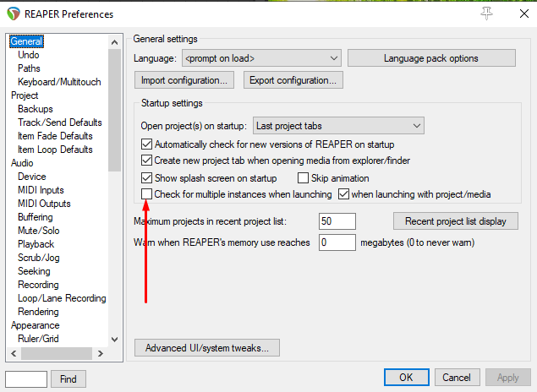Toggle automatic check for new REAPER versions
The image size is (537, 392).
coord(146,144)
